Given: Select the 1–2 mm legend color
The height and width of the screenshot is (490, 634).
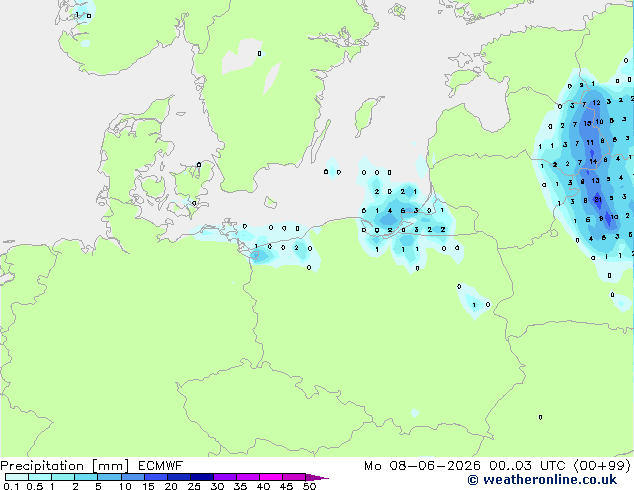Looking at the screenshot, I should tap(63, 477).
